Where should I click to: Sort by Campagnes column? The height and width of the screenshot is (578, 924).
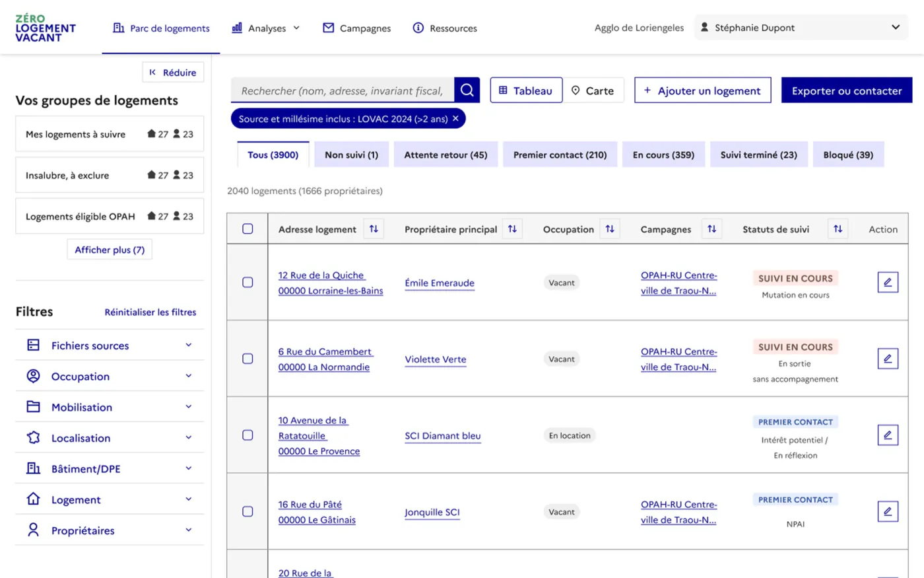(x=711, y=229)
